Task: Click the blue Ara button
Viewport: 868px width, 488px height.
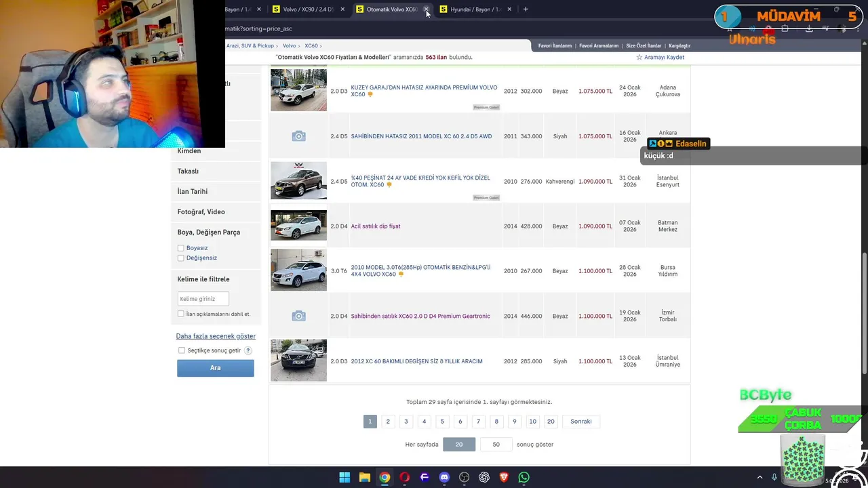Action: click(216, 368)
